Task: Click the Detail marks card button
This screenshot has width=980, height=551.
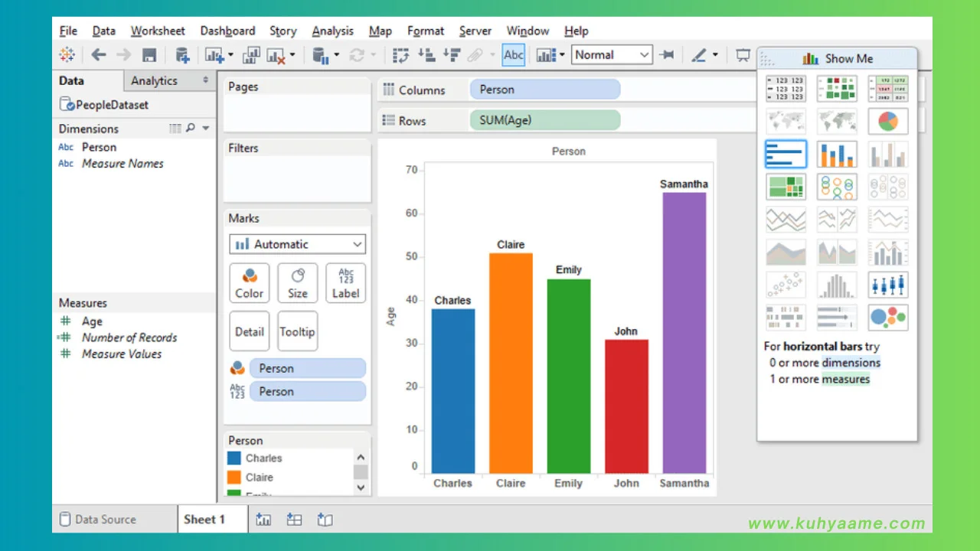Action: tap(249, 331)
